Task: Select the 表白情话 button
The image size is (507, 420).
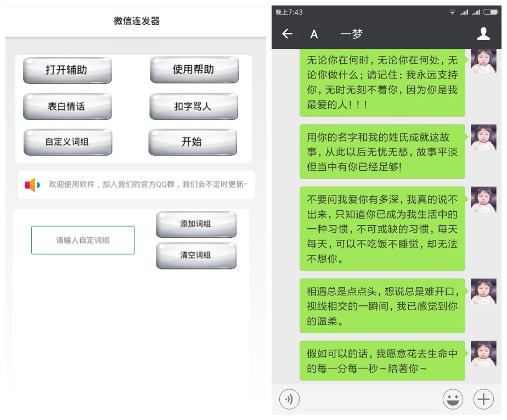Action: [x=67, y=107]
